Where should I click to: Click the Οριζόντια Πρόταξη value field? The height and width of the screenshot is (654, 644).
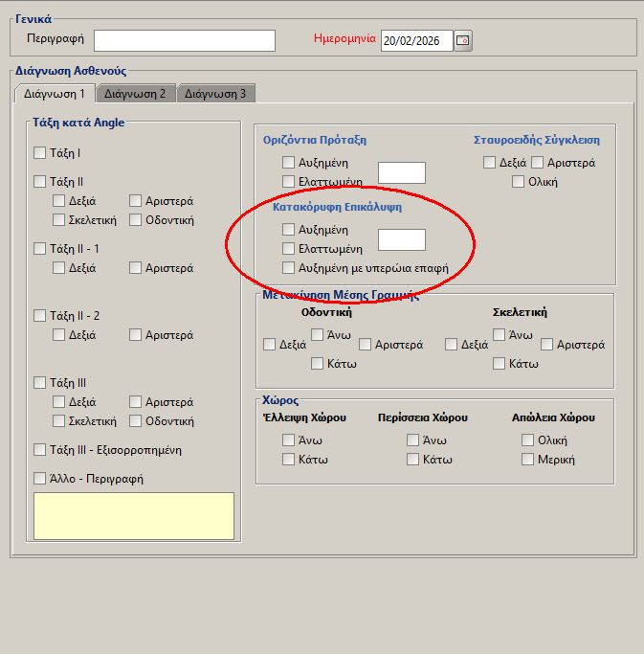point(402,172)
